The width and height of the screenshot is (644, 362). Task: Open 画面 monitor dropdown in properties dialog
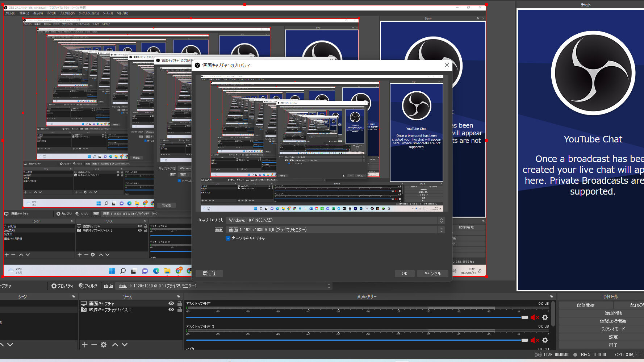(335, 230)
